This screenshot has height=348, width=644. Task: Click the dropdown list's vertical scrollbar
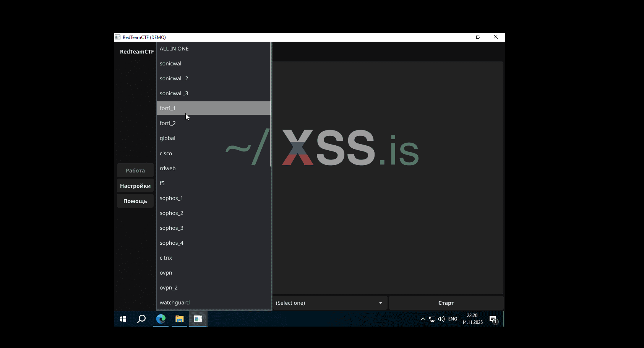(271, 104)
